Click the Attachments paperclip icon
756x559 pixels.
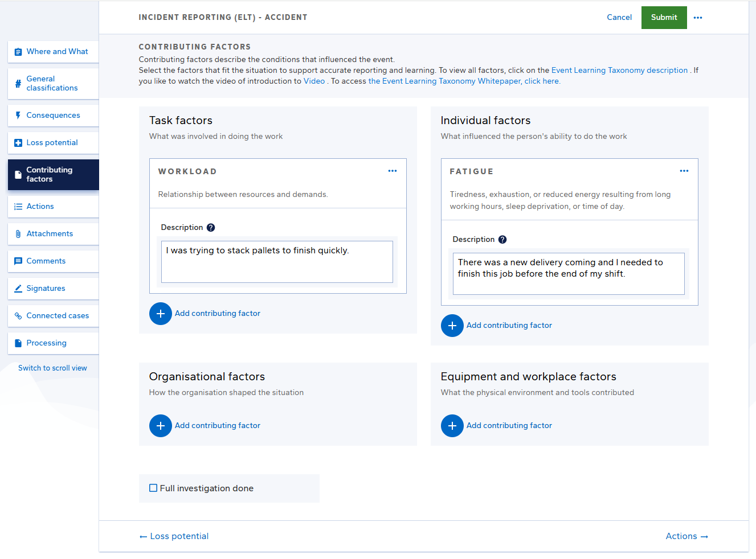(18, 233)
